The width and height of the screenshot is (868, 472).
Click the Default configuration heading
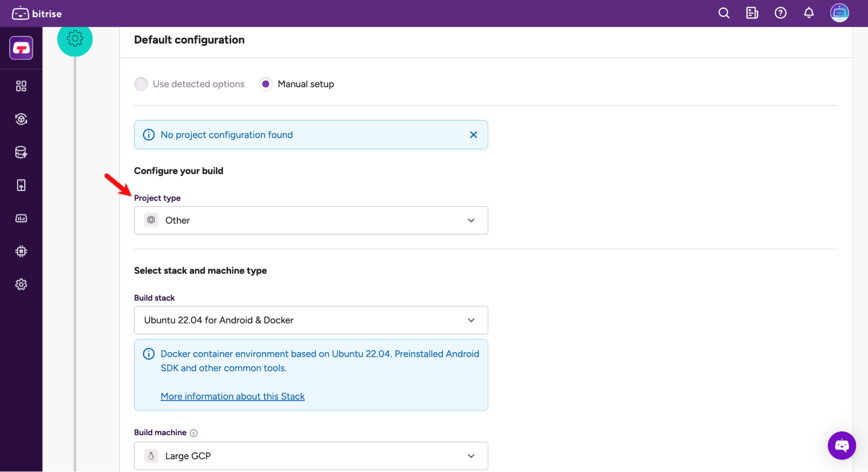click(x=189, y=40)
